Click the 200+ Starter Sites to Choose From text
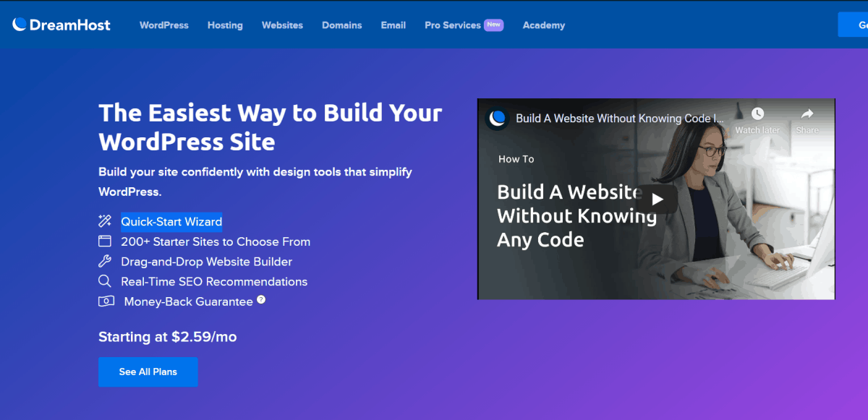 [216, 241]
